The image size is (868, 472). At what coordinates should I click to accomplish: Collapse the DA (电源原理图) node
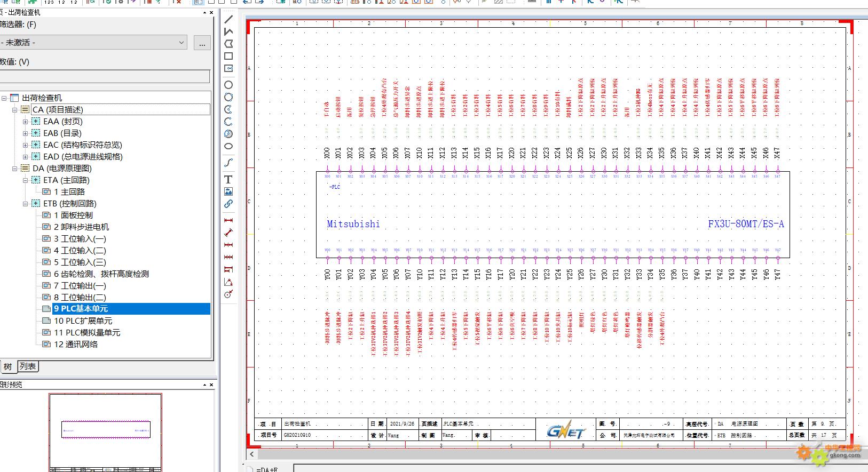pos(15,169)
